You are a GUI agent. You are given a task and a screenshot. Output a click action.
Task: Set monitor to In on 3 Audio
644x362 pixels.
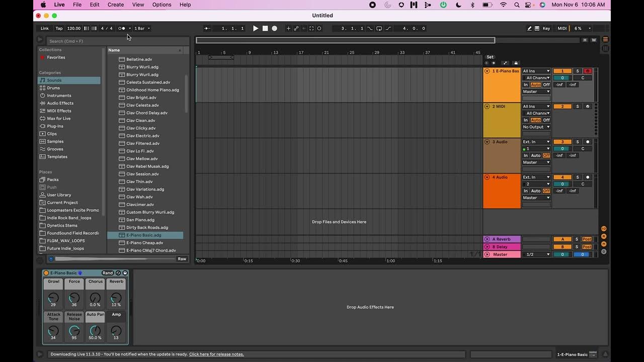(526, 155)
